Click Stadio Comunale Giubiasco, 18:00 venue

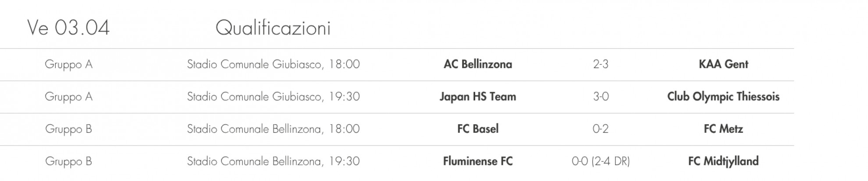pyautogui.click(x=273, y=64)
